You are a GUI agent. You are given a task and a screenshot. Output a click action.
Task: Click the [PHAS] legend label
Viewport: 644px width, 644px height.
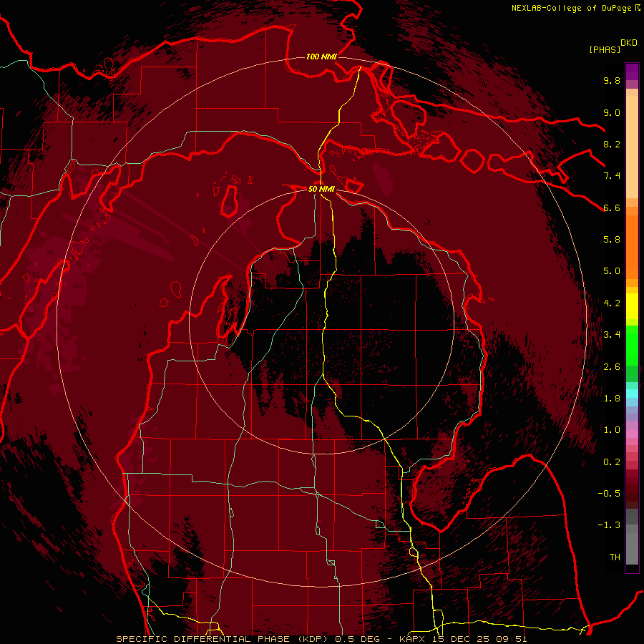(605, 49)
